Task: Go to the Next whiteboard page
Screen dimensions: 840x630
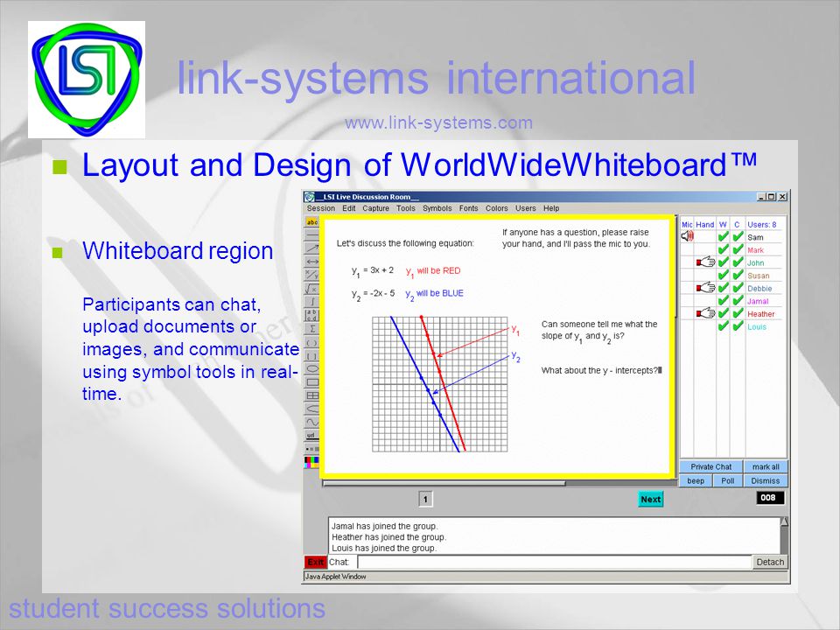Action: (650, 500)
